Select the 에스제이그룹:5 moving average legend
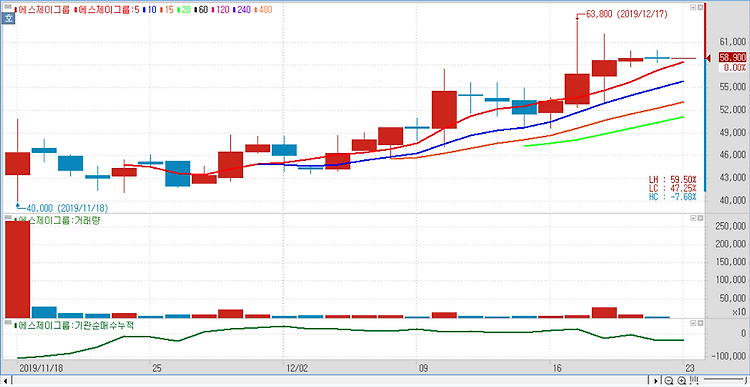Viewport: 750px width, 387px height. pyautogui.click(x=107, y=10)
